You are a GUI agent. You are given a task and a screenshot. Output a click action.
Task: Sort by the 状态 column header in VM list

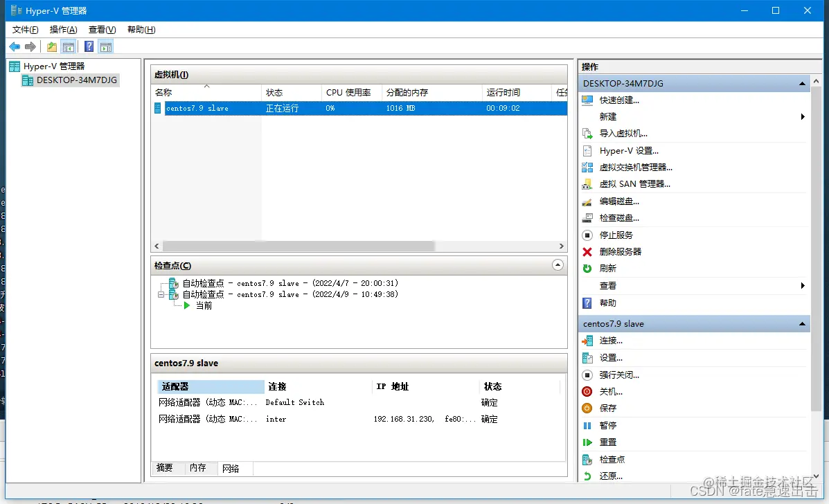(292, 93)
